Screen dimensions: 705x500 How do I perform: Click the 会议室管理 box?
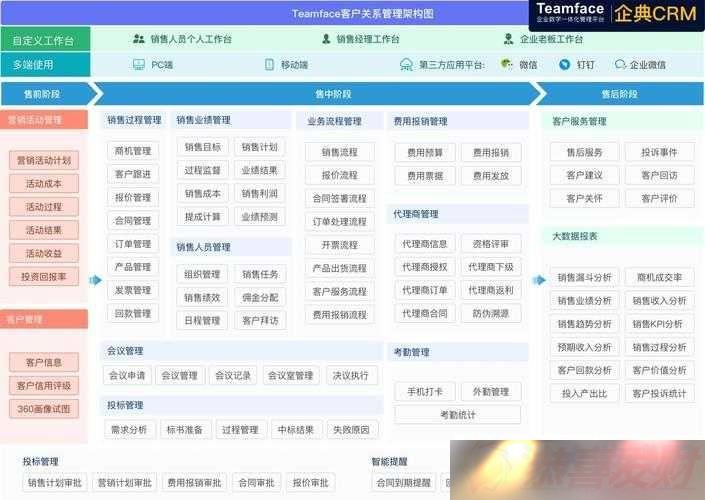290,375
